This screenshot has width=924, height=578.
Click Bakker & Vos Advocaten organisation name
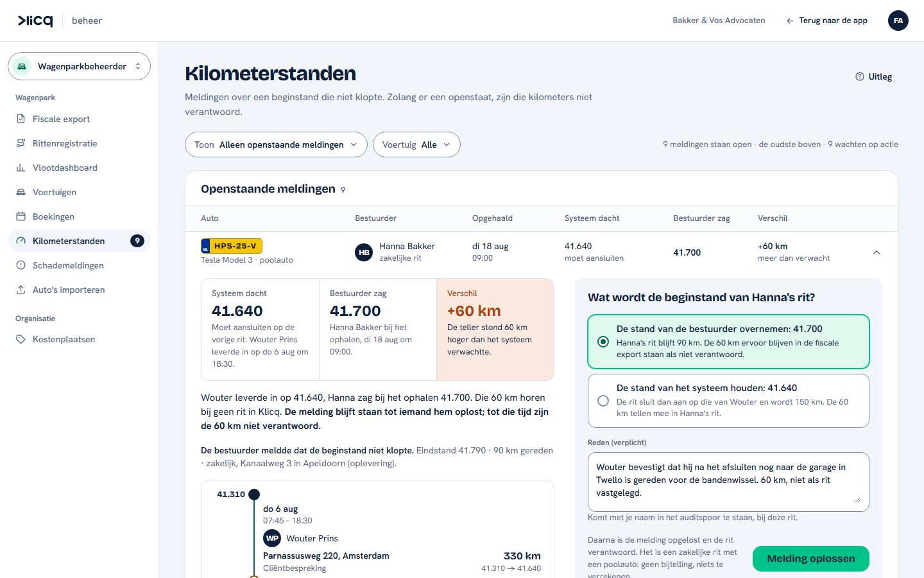(719, 21)
